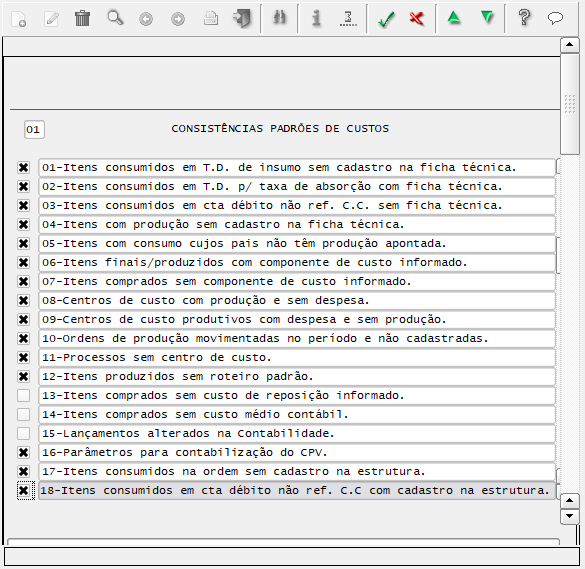
Task: Click the 01 code input field
Action: coord(34,129)
